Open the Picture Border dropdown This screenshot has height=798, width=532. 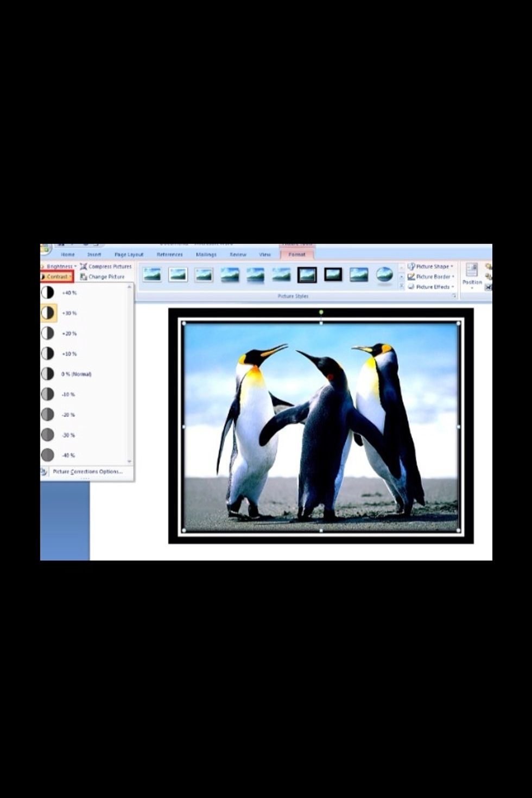(433, 277)
